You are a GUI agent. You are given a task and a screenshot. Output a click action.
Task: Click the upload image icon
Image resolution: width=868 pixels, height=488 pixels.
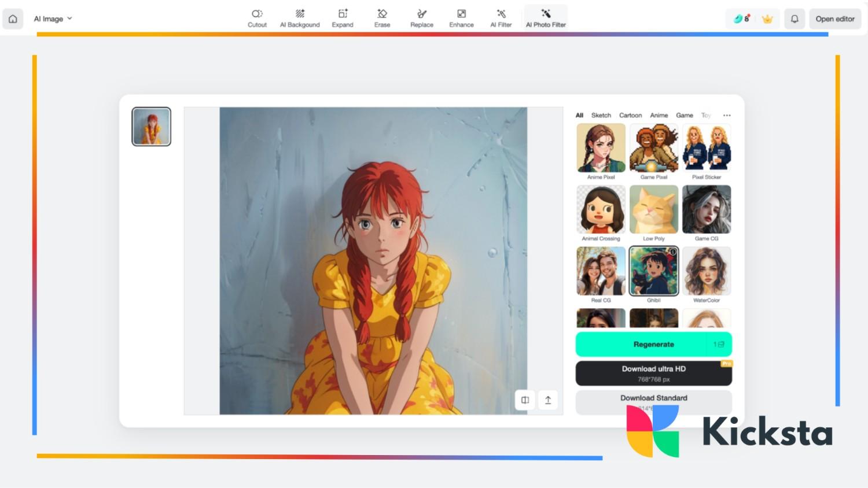click(x=548, y=400)
